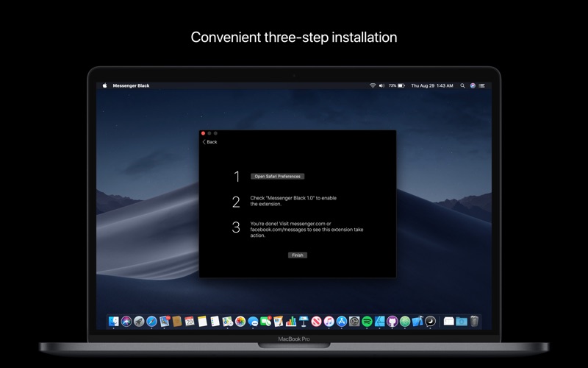This screenshot has width=588, height=368.
Task: Click the Open Safari Preferences button
Action: pos(278,177)
